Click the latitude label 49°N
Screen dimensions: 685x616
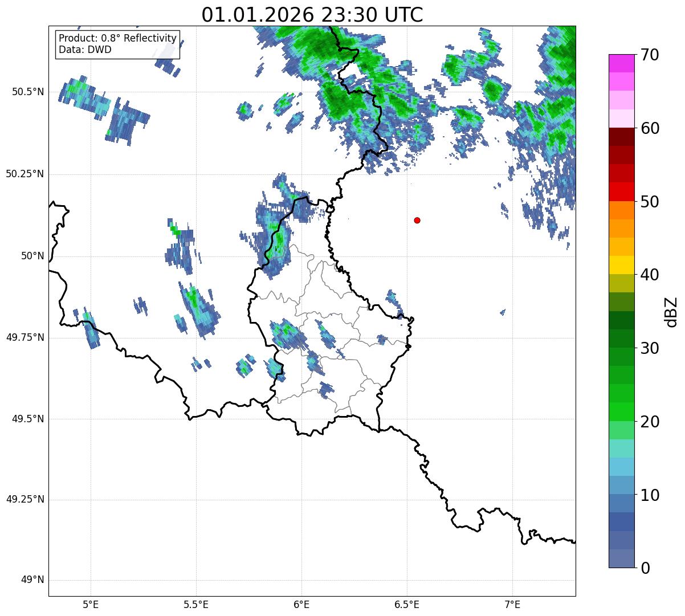coord(32,580)
